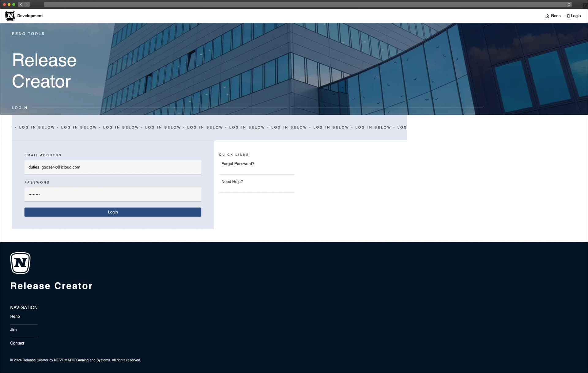Click the QUICK LINKS heading
This screenshot has height=373, width=588.
coord(234,155)
